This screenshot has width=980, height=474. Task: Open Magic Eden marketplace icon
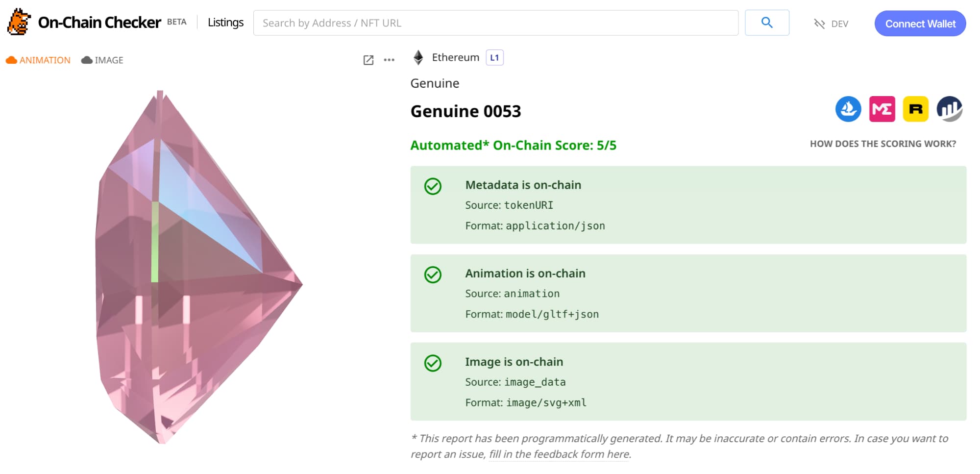[882, 109]
